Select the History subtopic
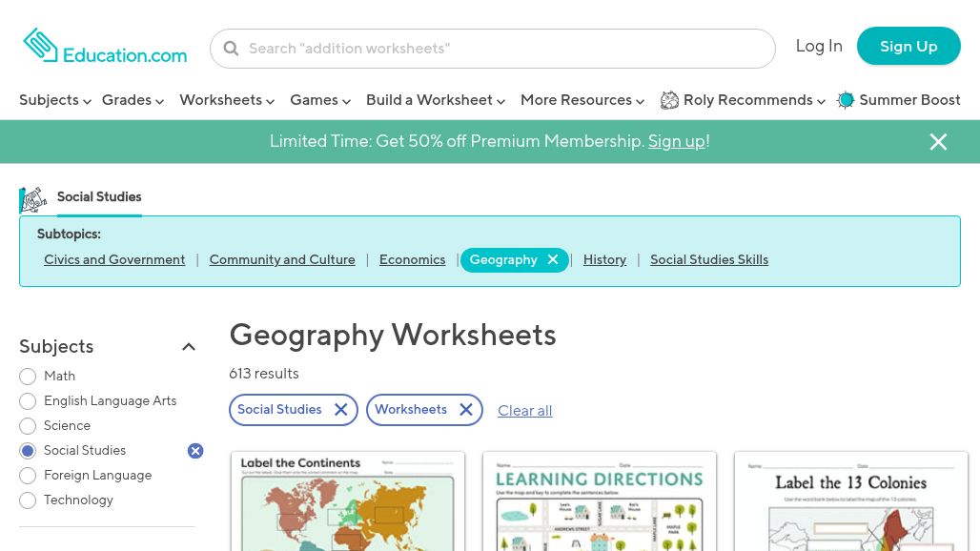The image size is (980, 551). point(604,260)
